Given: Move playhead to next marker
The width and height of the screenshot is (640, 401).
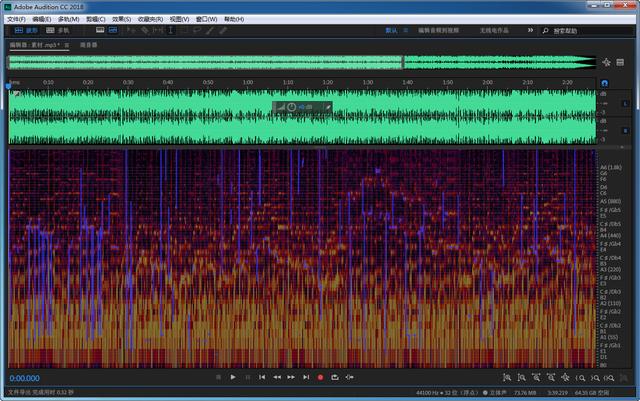Looking at the screenshot, I should coord(306,377).
